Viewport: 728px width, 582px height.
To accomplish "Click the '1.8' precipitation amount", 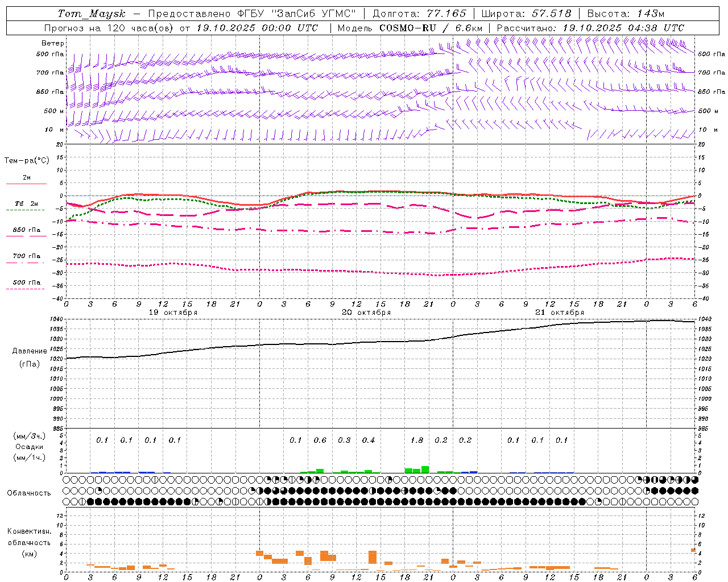I will point(417,440).
